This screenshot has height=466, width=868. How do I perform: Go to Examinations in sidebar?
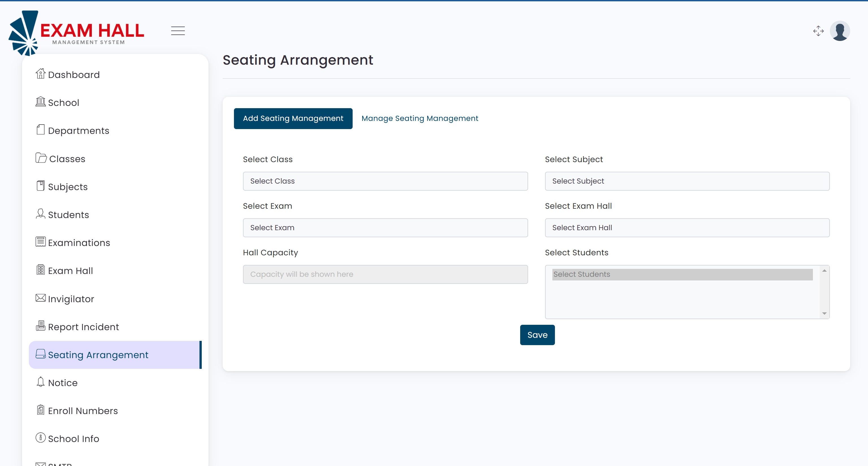coord(79,243)
